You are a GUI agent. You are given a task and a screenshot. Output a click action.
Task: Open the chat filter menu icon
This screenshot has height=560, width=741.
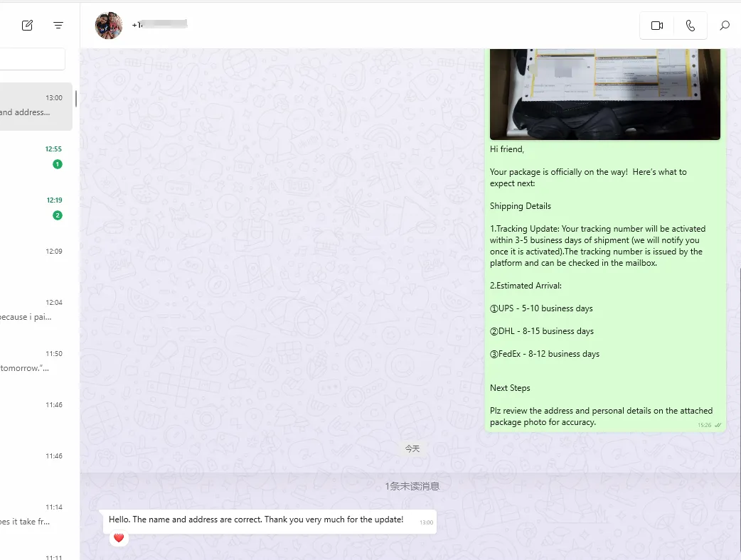point(58,26)
